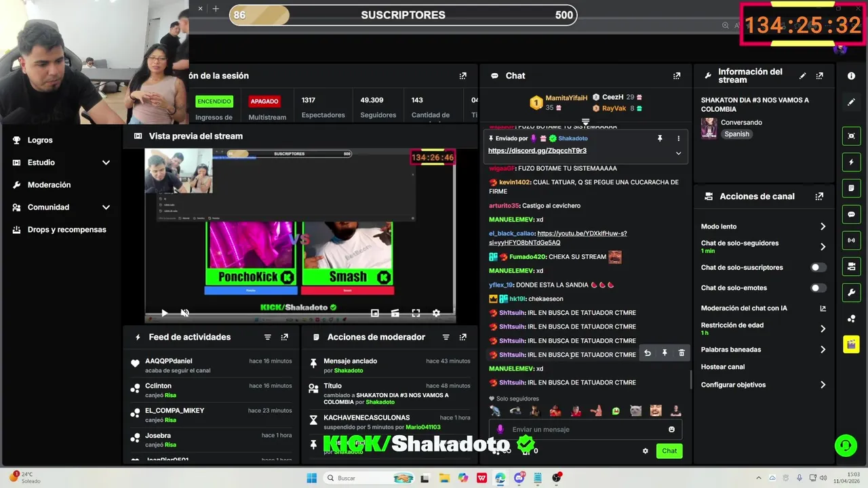Enter fullscreen in stream preview
The height and width of the screenshot is (488, 868).
click(x=416, y=313)
